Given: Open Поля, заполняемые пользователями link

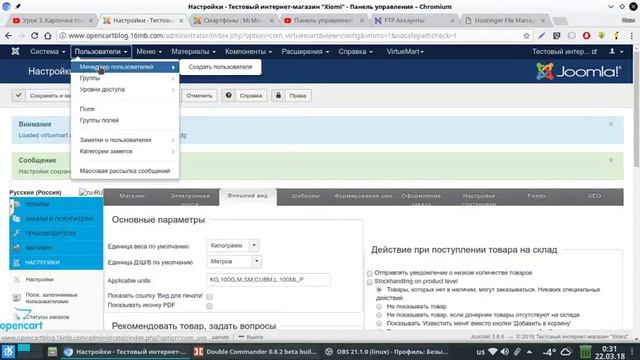Looking at the screenshot, I should (51, 298).
